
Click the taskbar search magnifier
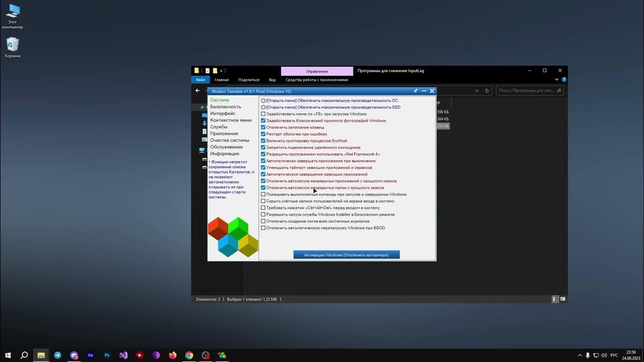pyautogui.click(x=24, y=355)
